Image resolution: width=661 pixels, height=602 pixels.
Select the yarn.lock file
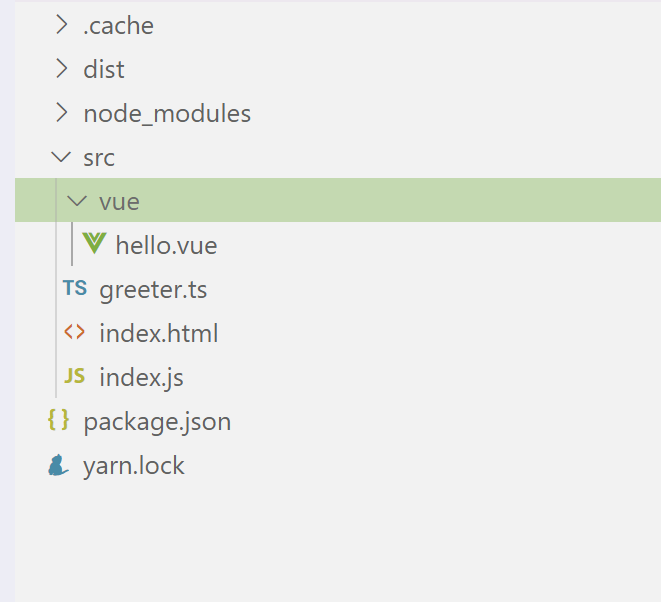coord(134,466)
